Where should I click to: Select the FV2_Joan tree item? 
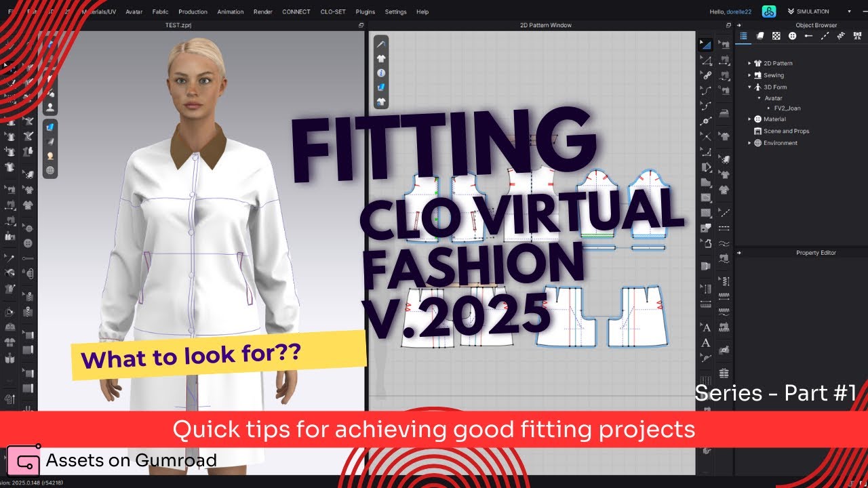click(787, 108)
